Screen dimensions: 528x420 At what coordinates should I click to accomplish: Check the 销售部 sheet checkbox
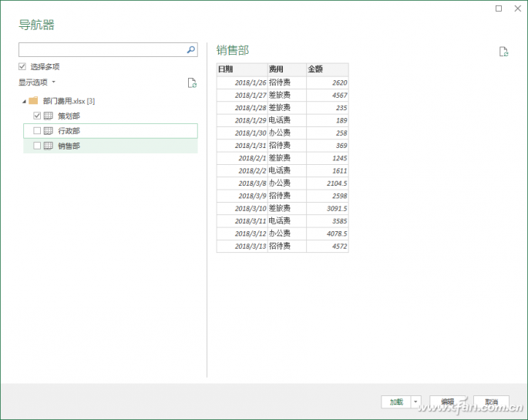coord(37,146)
